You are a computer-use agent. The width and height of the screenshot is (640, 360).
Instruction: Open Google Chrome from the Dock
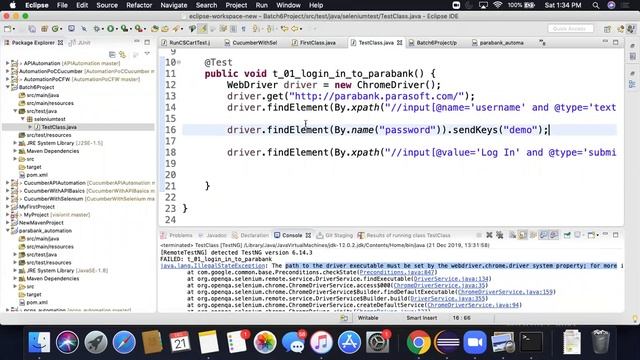(418, 342)
